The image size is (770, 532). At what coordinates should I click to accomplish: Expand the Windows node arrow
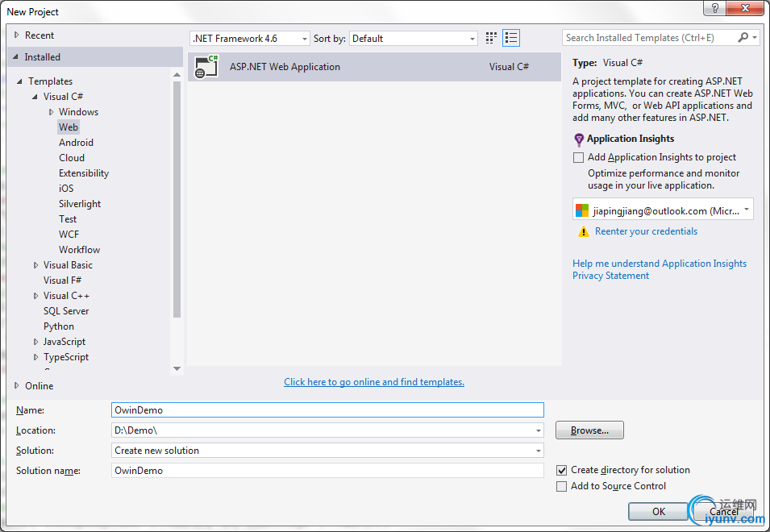coord(51,112)
